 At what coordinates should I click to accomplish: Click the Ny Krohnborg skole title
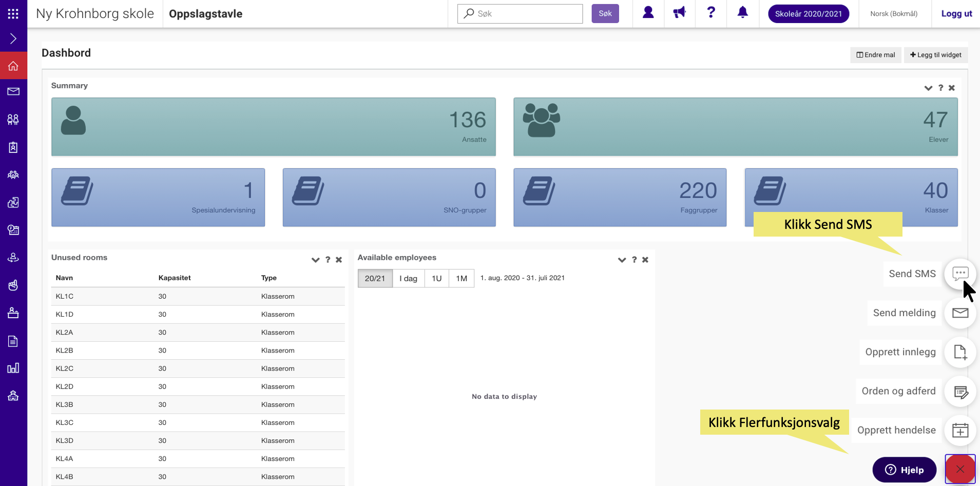95,14
